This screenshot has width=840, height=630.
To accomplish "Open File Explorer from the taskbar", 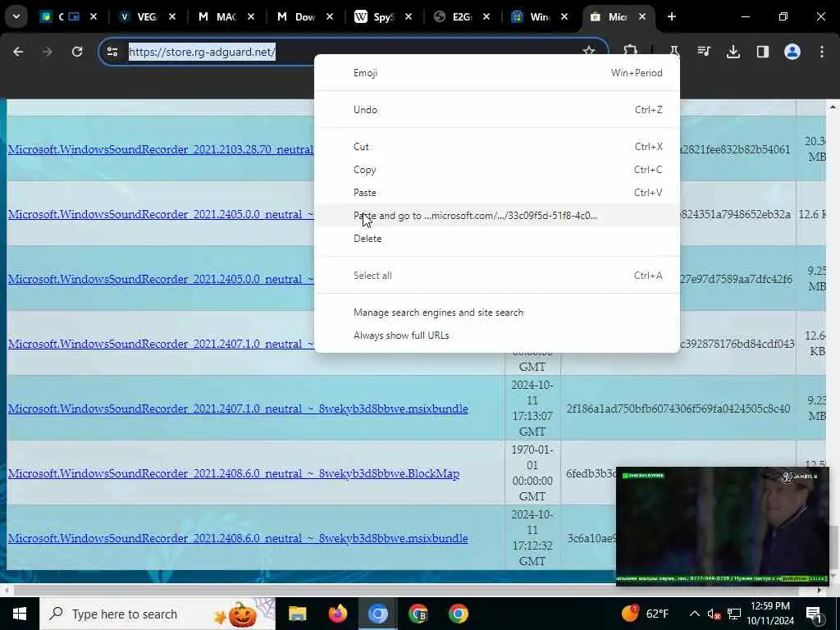I will [x=297, y=614].
